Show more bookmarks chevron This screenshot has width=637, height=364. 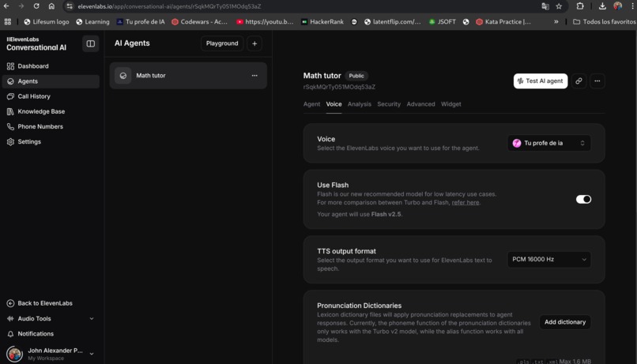tap(556, 22)
